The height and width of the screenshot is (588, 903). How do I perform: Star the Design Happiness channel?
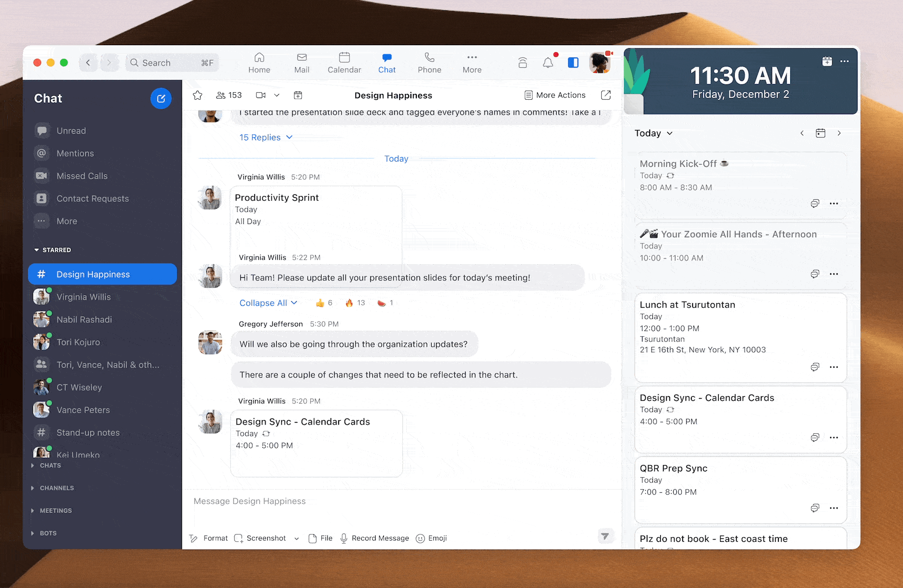point(197,95)
